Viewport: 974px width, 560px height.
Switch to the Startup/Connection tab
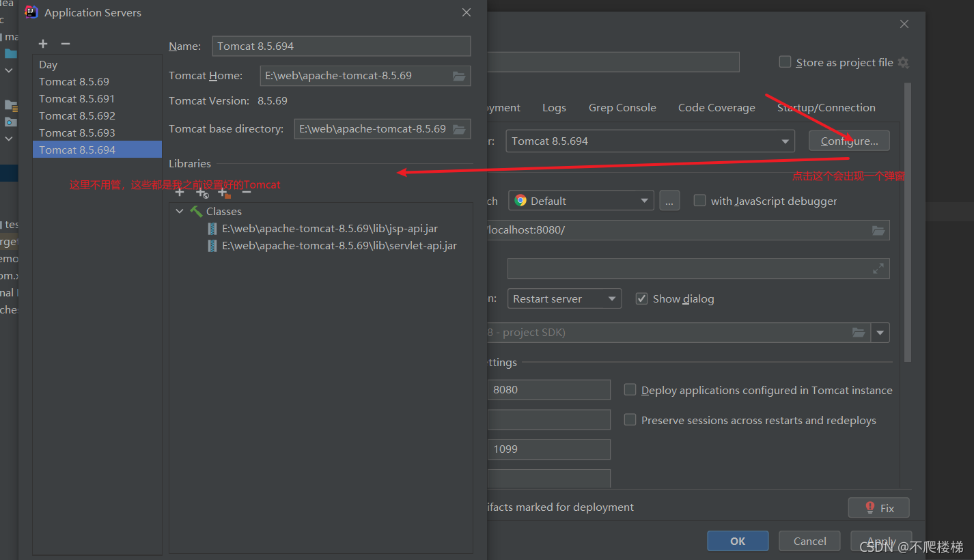click(826, 108)
